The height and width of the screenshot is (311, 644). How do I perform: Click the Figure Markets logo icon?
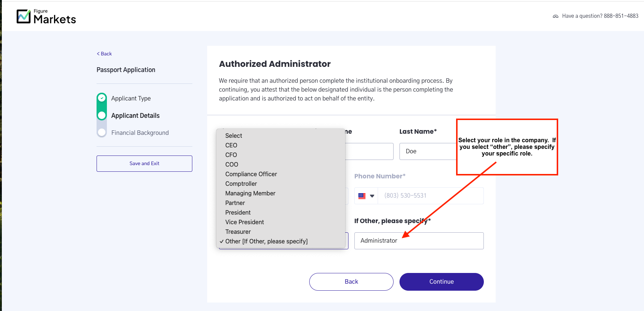coord(24,16)
